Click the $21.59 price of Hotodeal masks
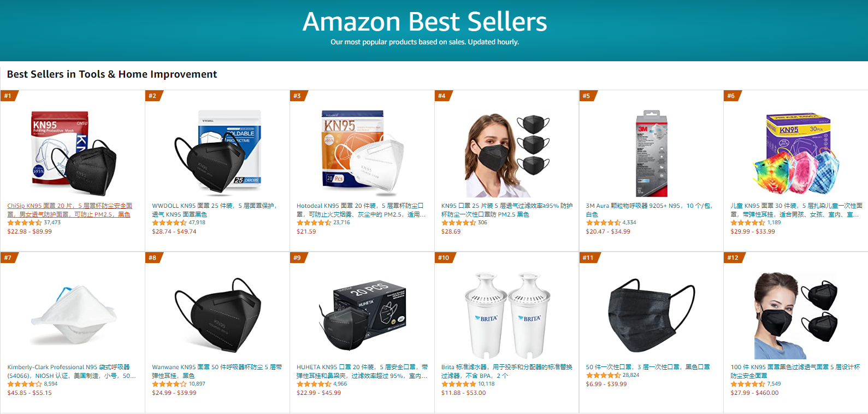Image resolution: width=868 pixels, height=414 pixels. [x=306, y=231]
